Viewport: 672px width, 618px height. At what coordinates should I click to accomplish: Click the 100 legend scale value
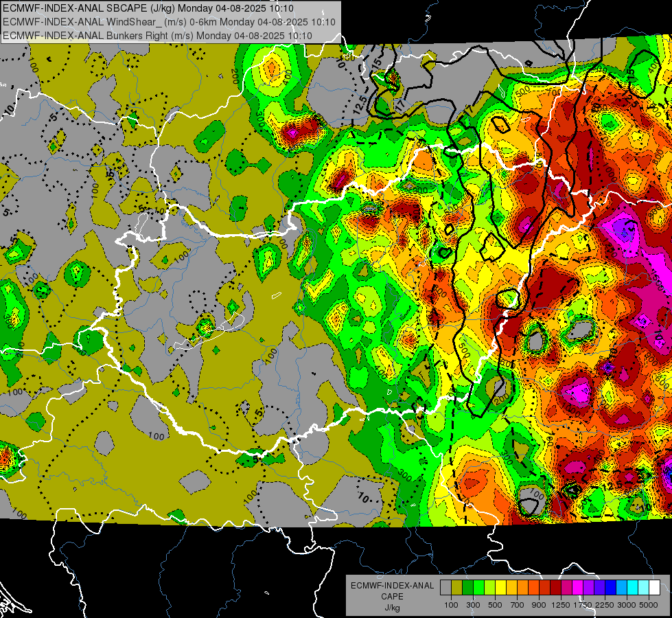point(451,605)
